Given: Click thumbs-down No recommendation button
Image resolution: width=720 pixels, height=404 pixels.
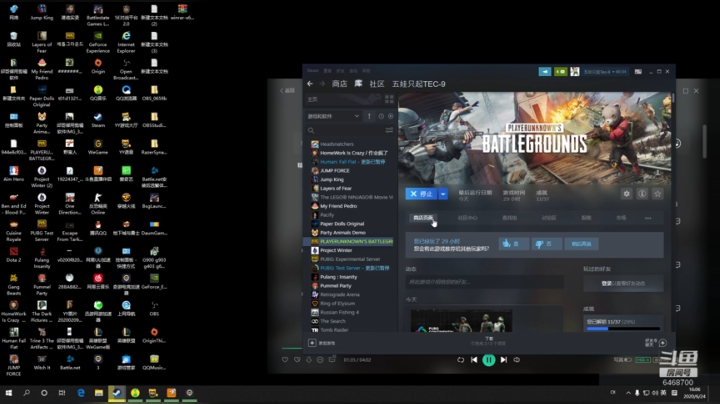Looking at the screenshot, I should pyautogui.click(x=546, y=244).
